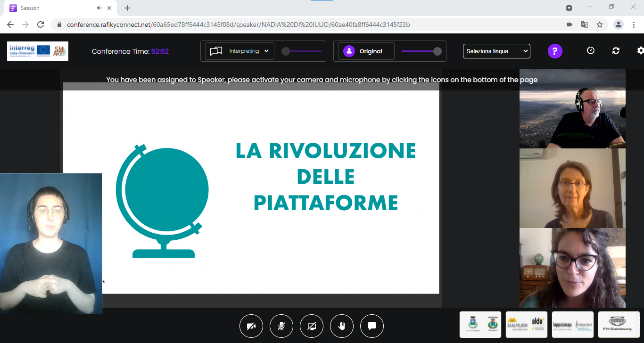Click the address bar URL field
The image size is (644, 343).
[238, 24]
